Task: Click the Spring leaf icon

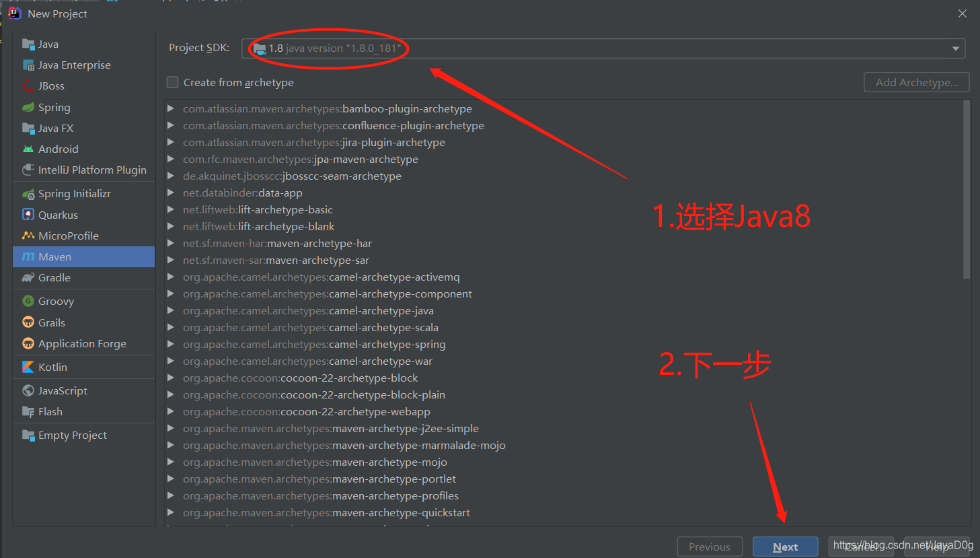Action: point(28,107)
